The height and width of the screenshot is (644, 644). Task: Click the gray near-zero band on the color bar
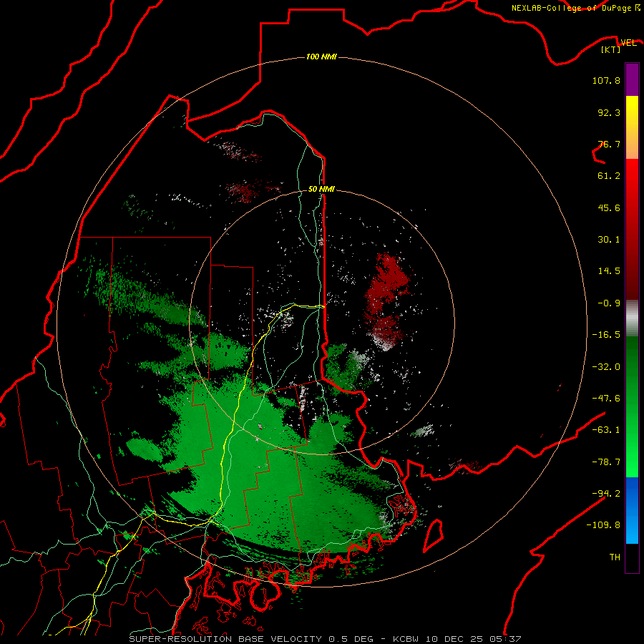[632, 318]
